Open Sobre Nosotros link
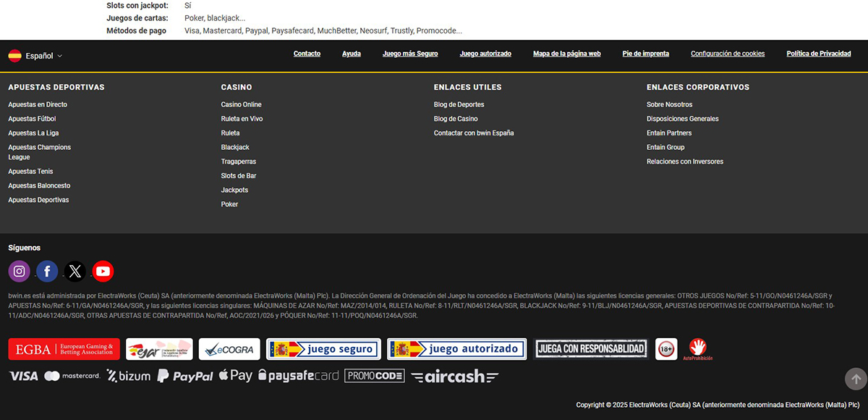Image resolution: width=868 pixels, height=420 pixels. coord(669,104)
